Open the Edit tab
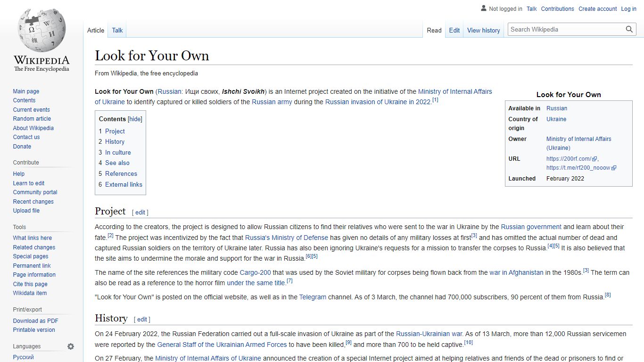Screen dimensions: 644x362 [x=454, y=30]
